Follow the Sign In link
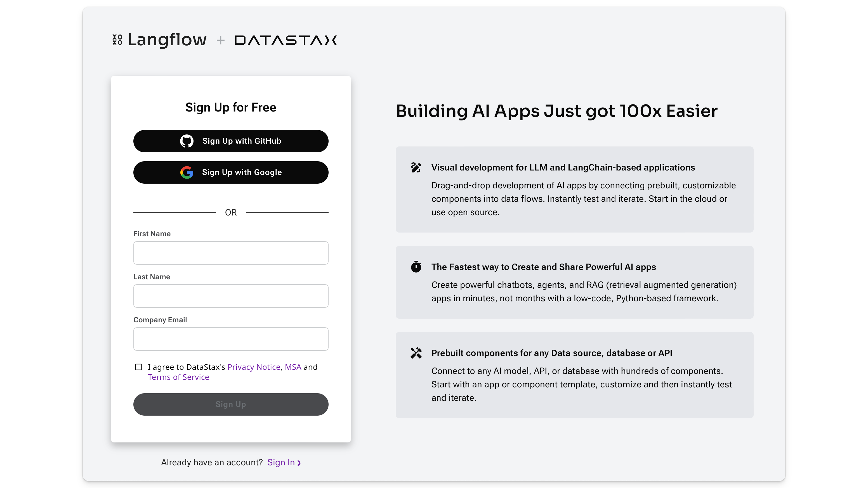Viewport: 868px width, 488px height. click(281, 462)
